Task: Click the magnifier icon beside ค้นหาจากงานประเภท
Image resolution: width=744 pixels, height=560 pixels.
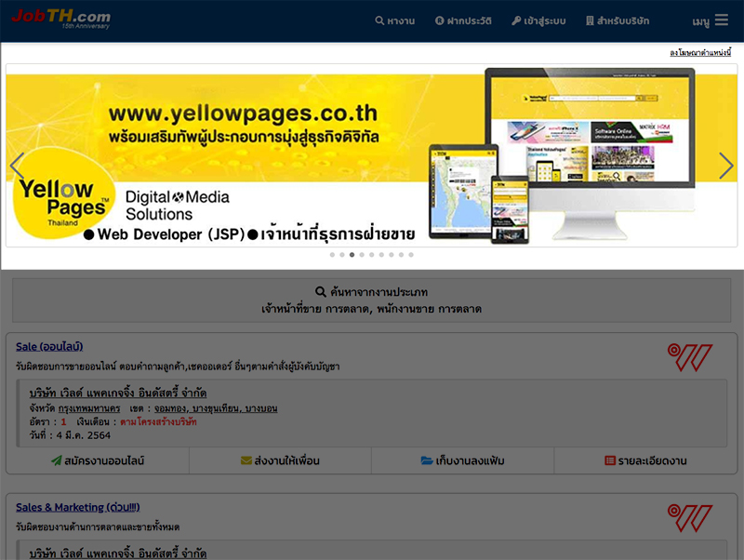Action: click(321, 292)
